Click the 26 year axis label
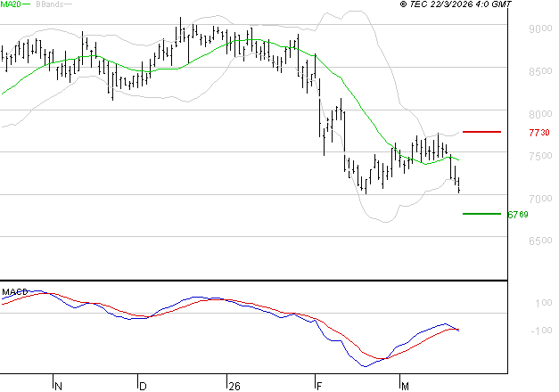Screen dimensions: 559x392 point(234,387)
